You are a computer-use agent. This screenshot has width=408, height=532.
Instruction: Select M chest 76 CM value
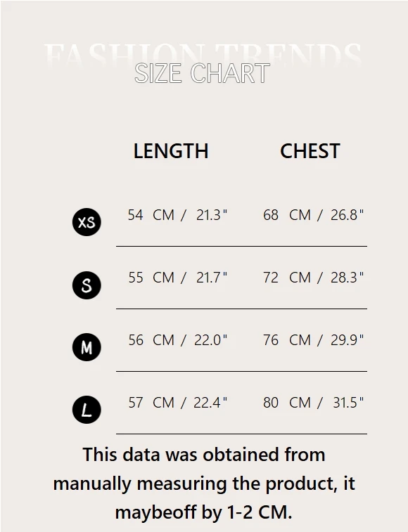tap(287, 340)
